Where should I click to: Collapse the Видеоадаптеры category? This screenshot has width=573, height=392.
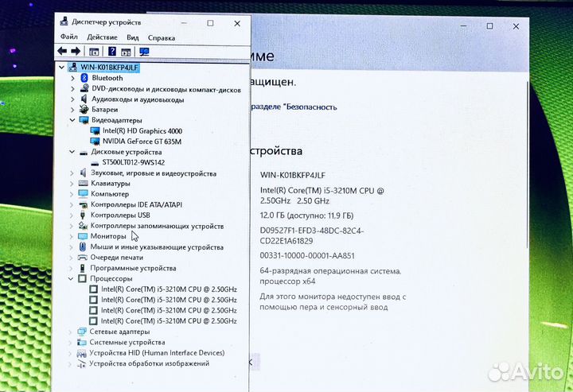72,120
